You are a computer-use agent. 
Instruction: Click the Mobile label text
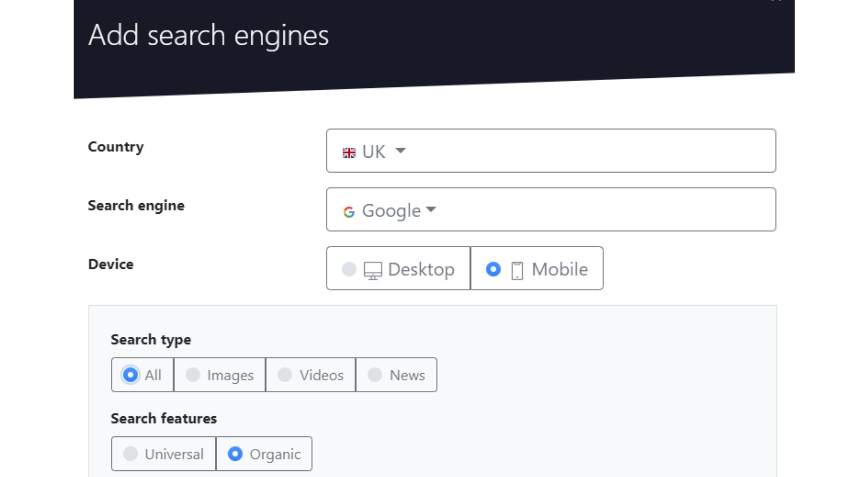[x=560, y=269]
